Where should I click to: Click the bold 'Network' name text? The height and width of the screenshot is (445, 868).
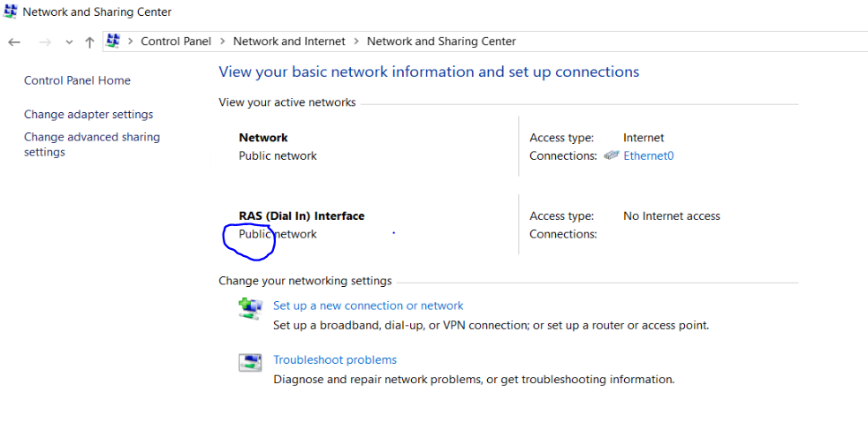click(263, 138)
